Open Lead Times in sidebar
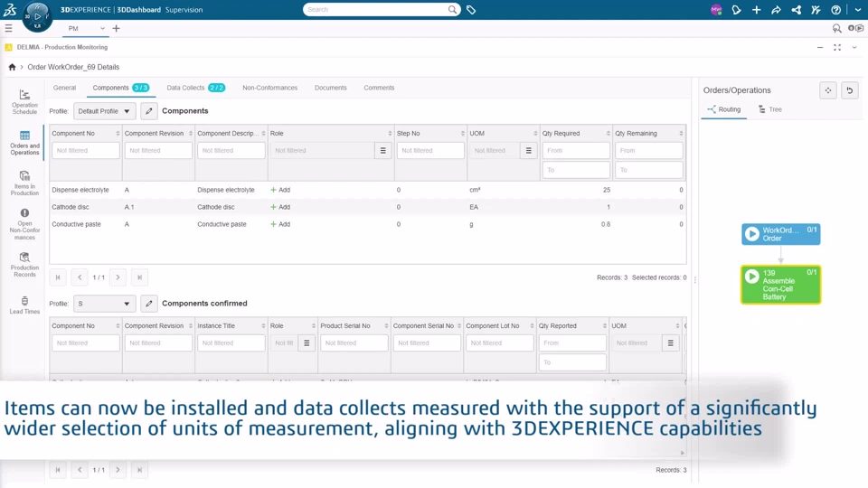Screen dimensions: 868x488 pyautogui.click(x=24, y=305)
